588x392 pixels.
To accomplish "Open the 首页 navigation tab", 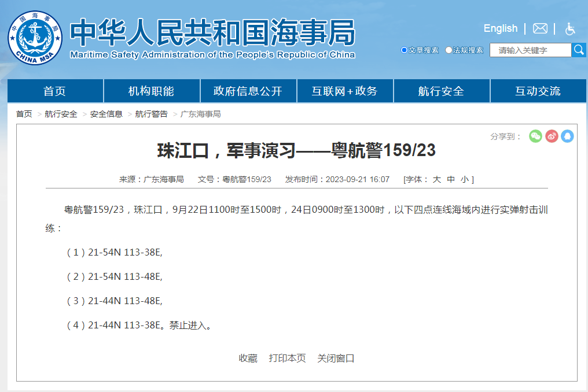I will (55, 91).
